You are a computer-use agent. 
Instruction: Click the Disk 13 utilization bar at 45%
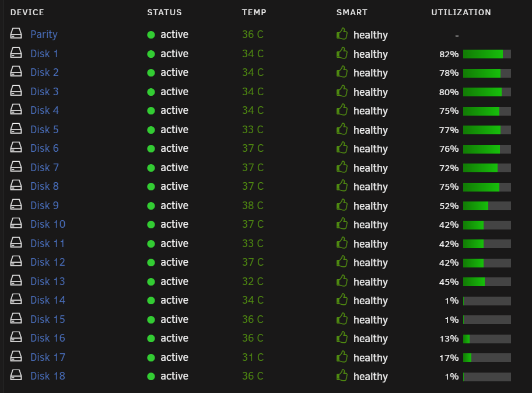point(487,281)
